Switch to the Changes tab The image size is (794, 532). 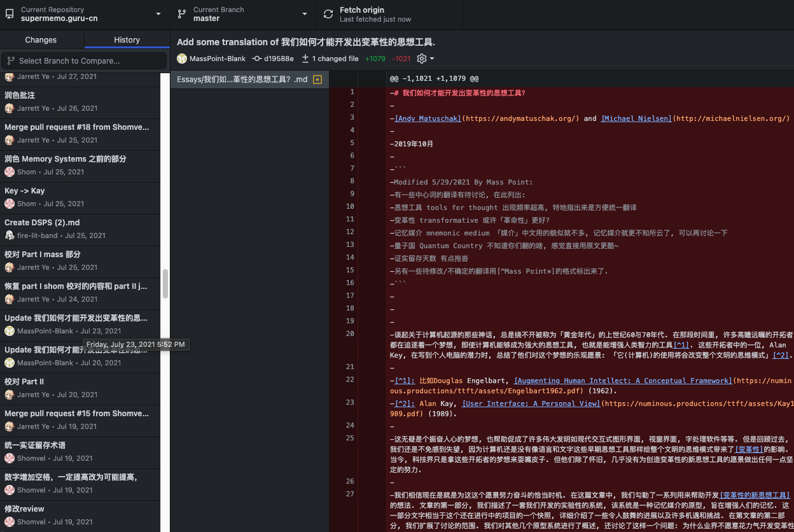pyautogui.click(x=42, y=39)
